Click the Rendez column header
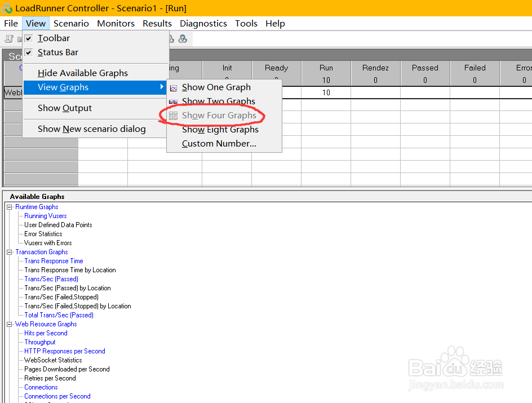Viewport: 532px width, 403px height. (375, 73)
